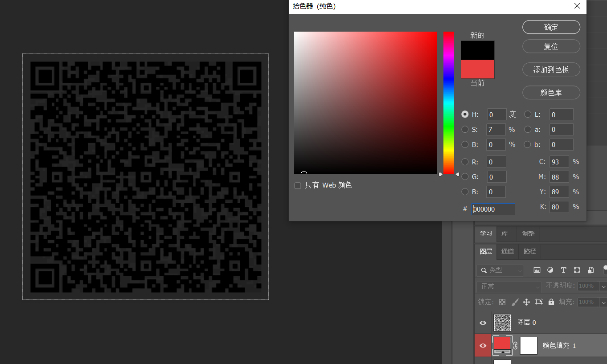This screenshot has height=364, width=607.
Task: Filter layers by smart object icon
Action: (x=591, y=270)
